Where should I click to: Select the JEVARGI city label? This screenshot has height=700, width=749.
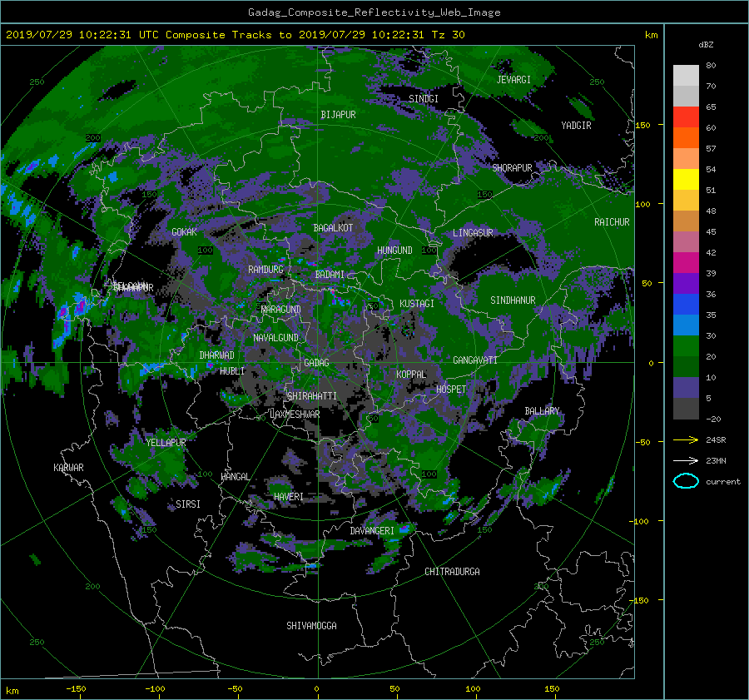pyautogui.click(x=513, y=80)
